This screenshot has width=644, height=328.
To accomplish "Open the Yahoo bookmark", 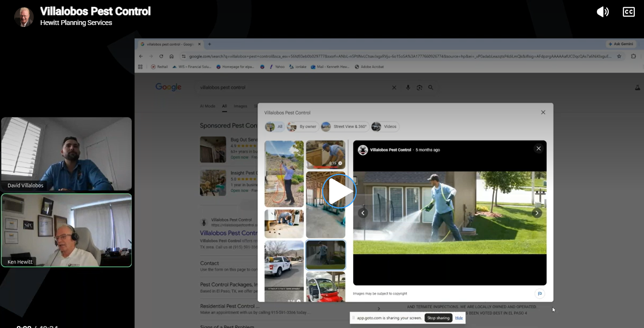I will pyautogui.click(x=277, y=67).
